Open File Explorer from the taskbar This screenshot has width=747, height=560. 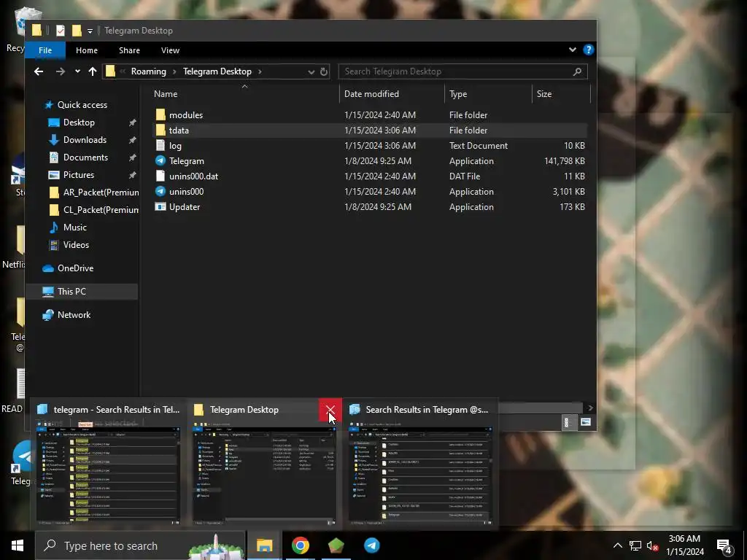[264, 545]
